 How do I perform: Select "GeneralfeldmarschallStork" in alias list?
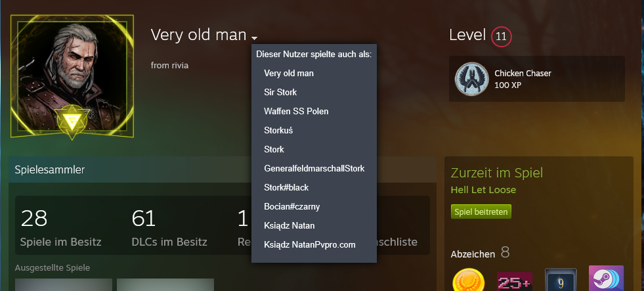[314, 169]
